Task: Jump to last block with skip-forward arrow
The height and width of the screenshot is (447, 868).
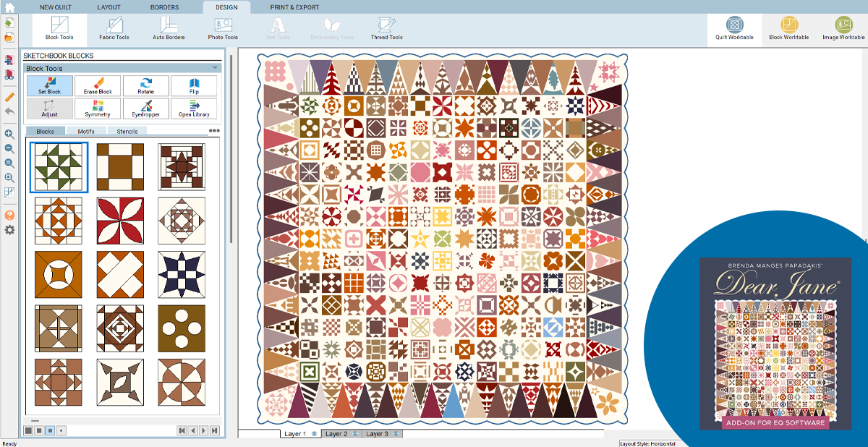Action: pos(215,430)
